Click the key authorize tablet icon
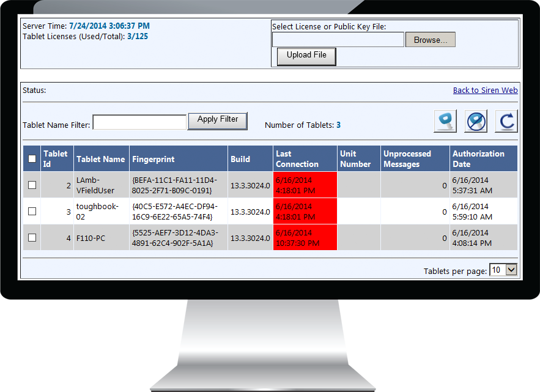Image resolution: width=540 pixels, height=392 pixels. click(445, 121)
